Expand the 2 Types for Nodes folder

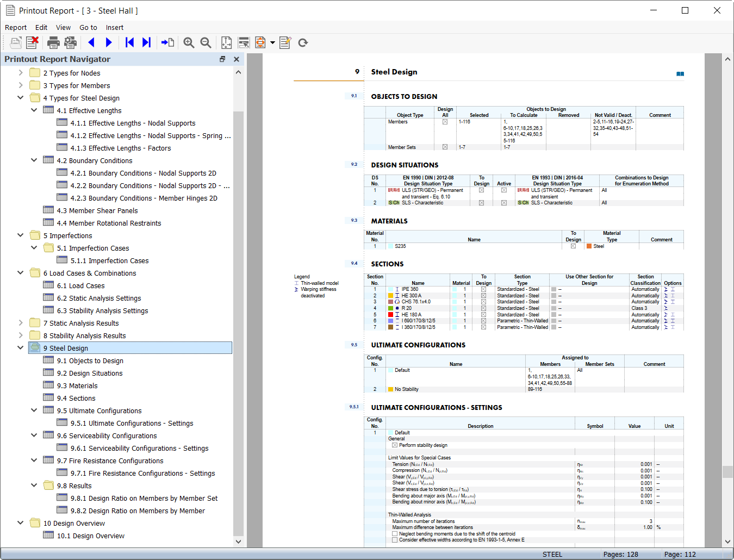coord(21,72)
